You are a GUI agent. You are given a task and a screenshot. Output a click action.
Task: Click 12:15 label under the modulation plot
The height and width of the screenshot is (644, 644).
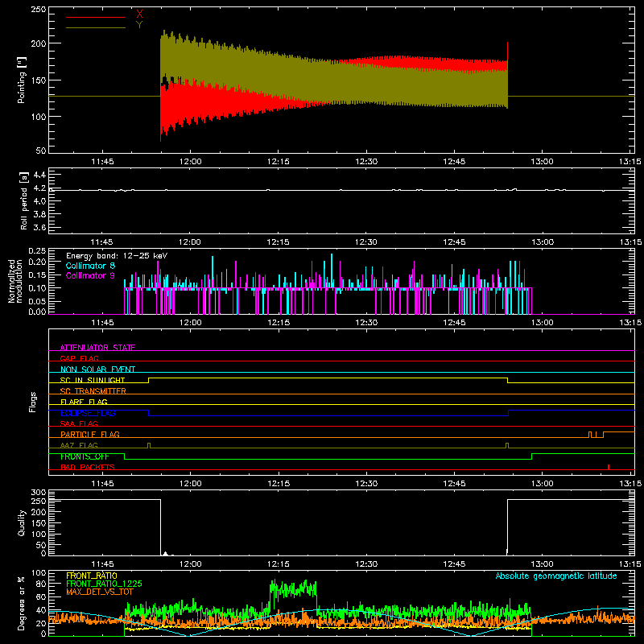(x=279, y=323)
